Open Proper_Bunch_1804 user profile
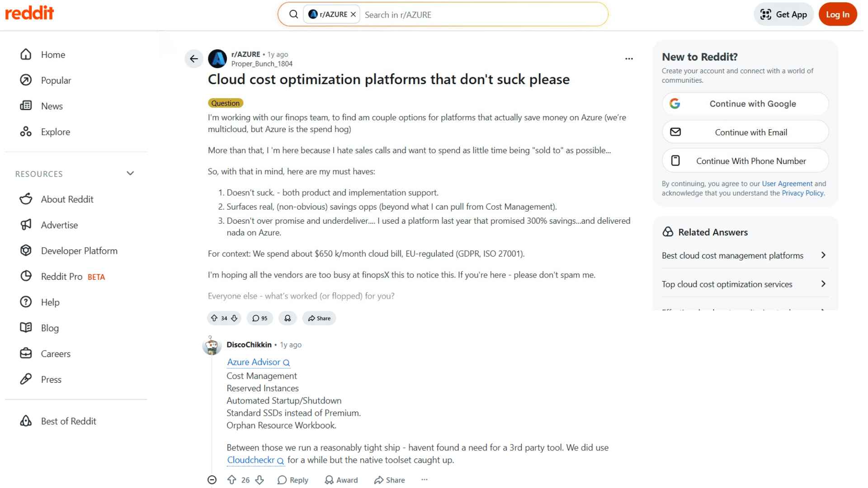The width and height of the screenshot is (868, 488). (x=262, y=64)
